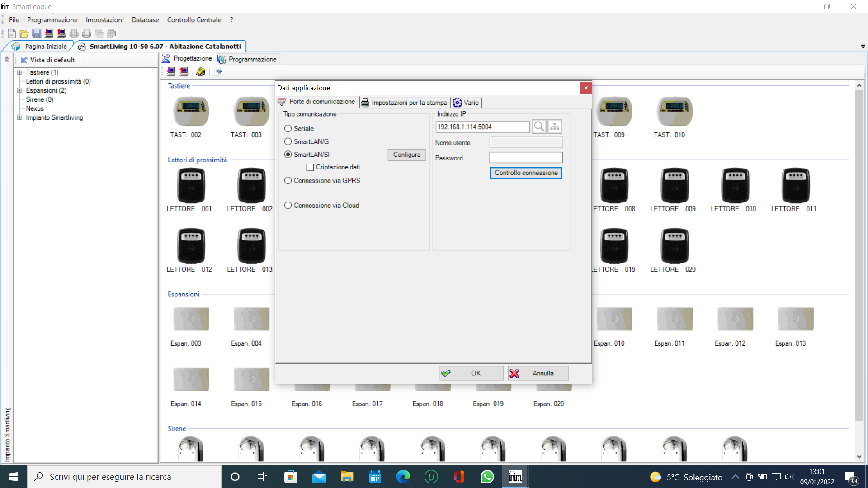Select the Seriale communication option
Image resolution: width=868 pixels, height=488 pixels.
288,129
